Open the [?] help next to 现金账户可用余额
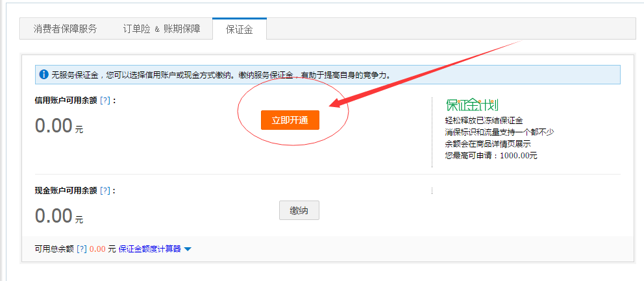The width and height of the screenshot is (644, 281). click(x=105, y=191)
